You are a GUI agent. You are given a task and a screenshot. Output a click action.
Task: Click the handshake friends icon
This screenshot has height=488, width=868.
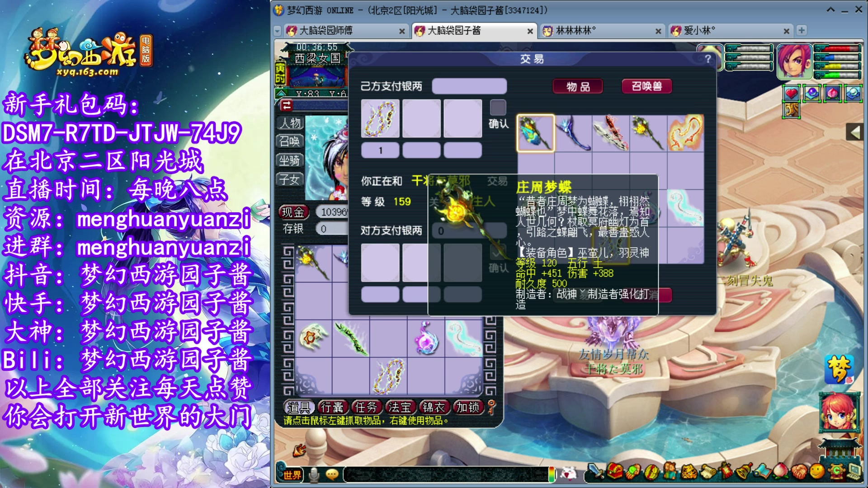[799, 472]
